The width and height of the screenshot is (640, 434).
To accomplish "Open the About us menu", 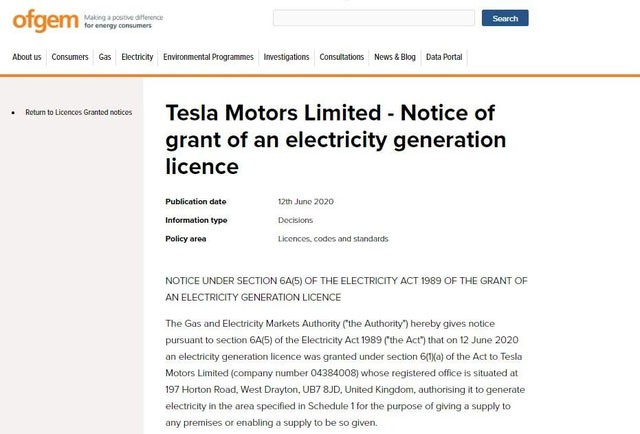I will (27, 57).
